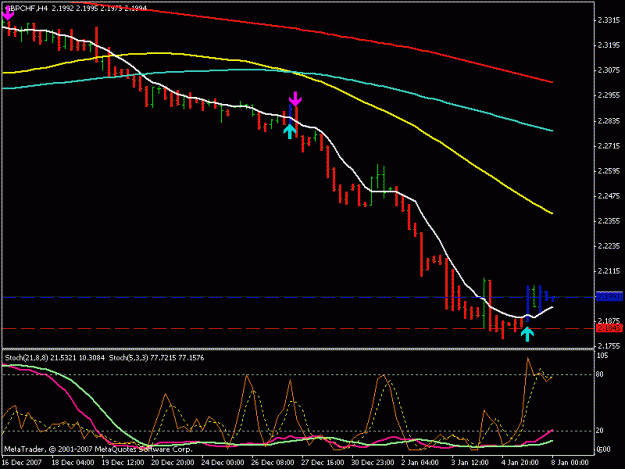Image resolution: width=625 pixels, height=469 pixels.
Task: Select the cyan up arrow near the 2.1843 line
Action: [527, 334]
